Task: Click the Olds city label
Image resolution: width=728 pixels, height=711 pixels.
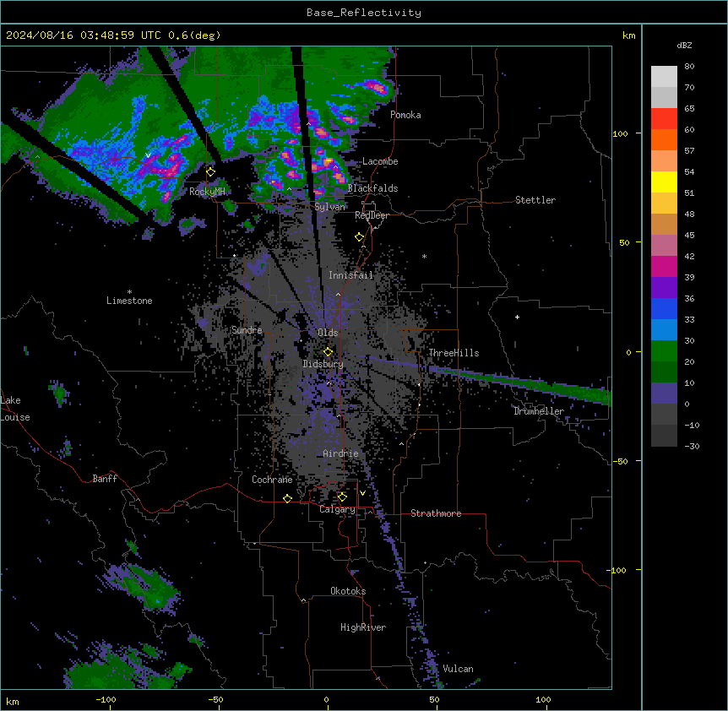Action: [x=328, y=333]
